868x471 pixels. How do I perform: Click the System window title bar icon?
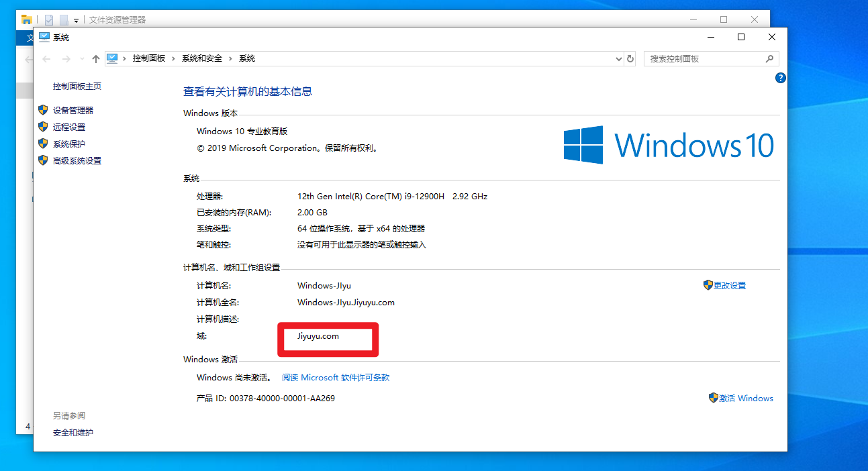pos(44,37)
